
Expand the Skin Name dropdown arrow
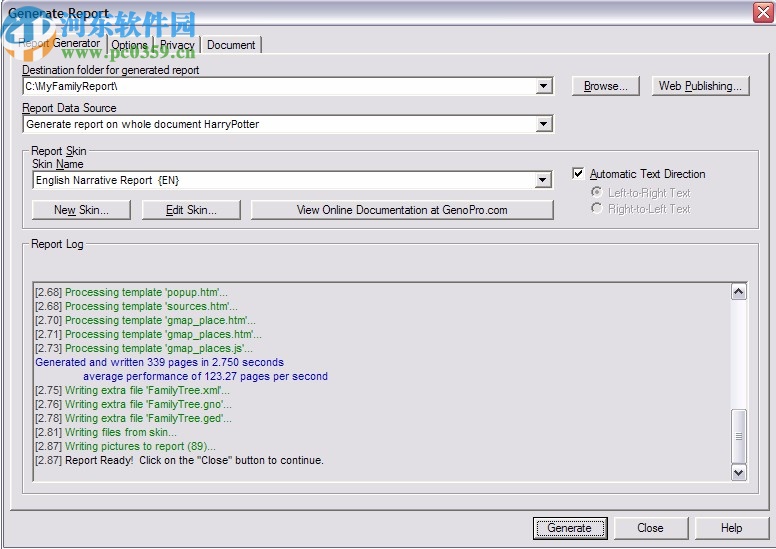click(543, 180)
